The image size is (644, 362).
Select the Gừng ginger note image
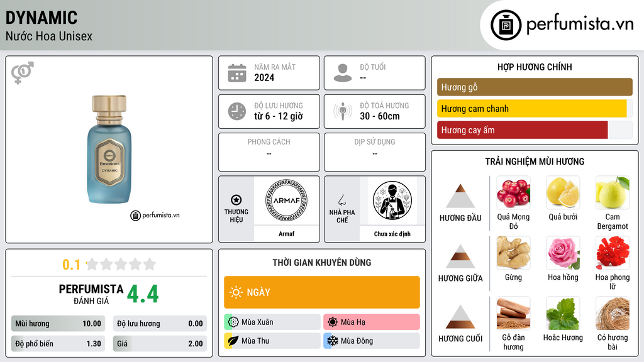tap(513, 253)
